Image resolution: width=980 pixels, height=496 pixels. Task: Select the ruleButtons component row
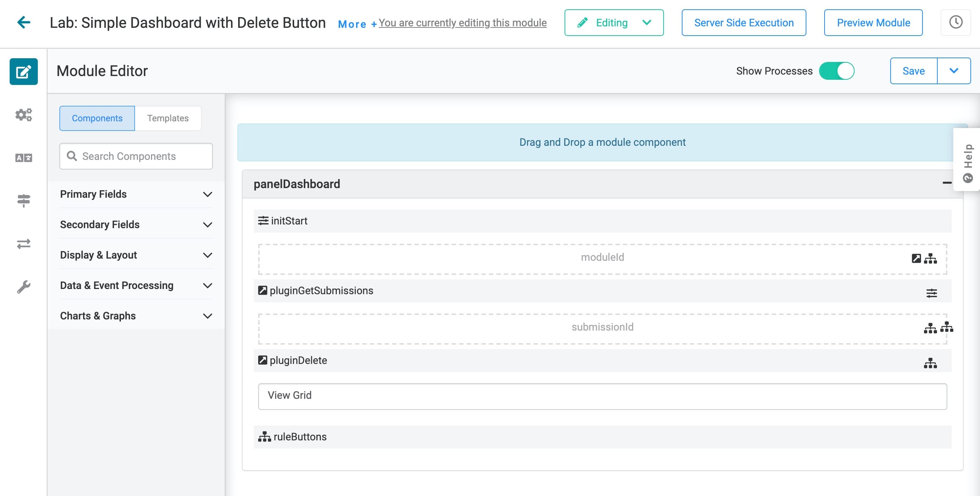click(x=603, y=437)
